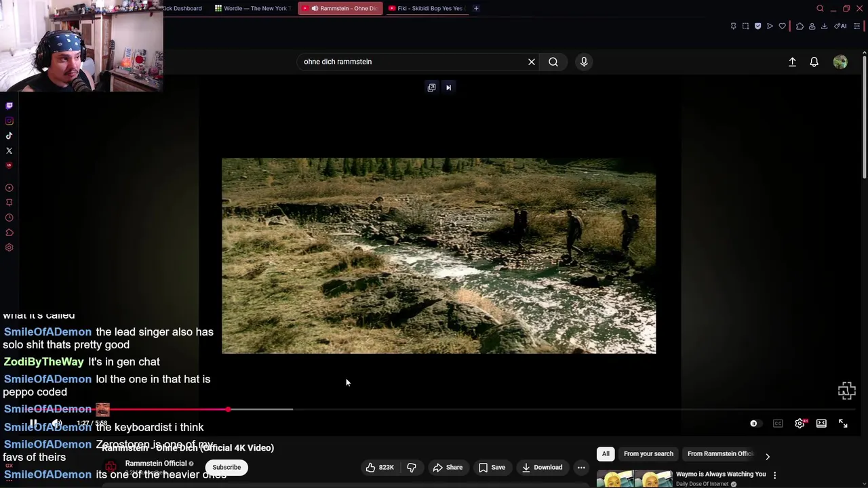Open 'Waymo is Always Watching You' video thumbnail
The image size is (868, 488).
[x=634, y=479]
